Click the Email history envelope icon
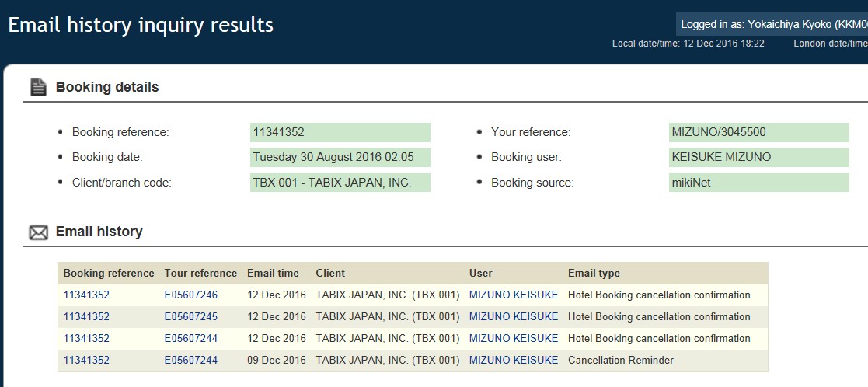This screenshot has height=387, width=868. click(x=38, y=232)
